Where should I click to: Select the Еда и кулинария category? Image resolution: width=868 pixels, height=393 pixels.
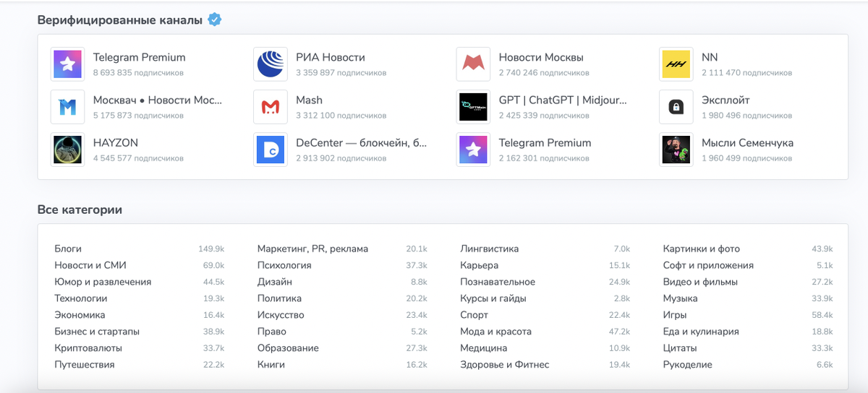pos(701,332)
